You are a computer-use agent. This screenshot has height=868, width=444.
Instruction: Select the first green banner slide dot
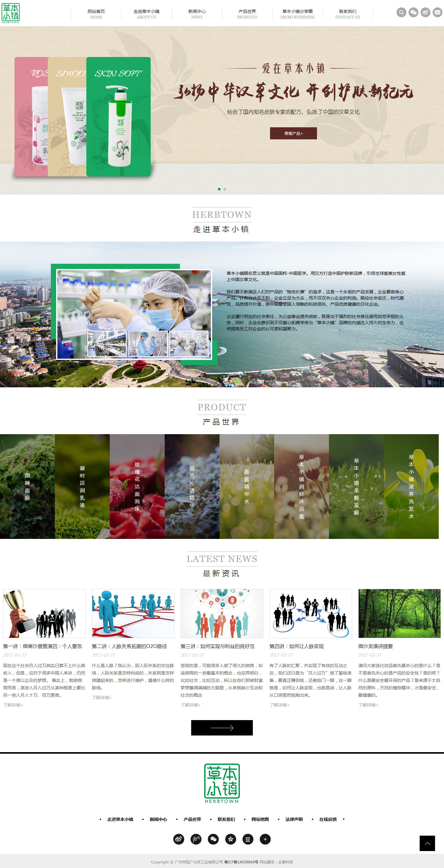tap(219, 189)
